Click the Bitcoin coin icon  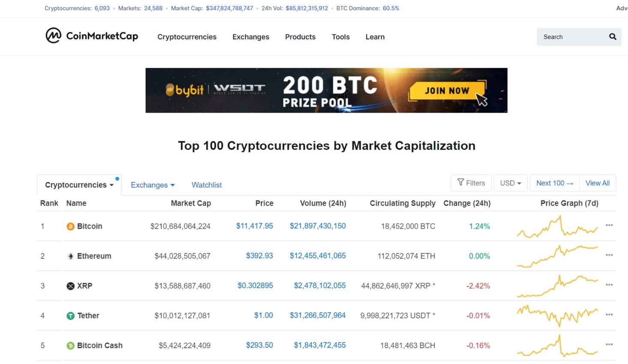click(71, 227)
